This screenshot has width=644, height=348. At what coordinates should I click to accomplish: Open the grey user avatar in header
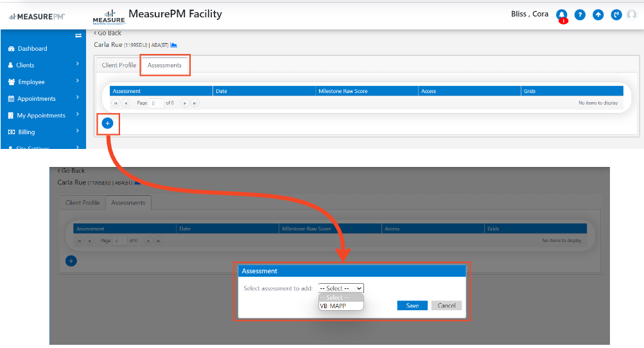pos(632,15)
